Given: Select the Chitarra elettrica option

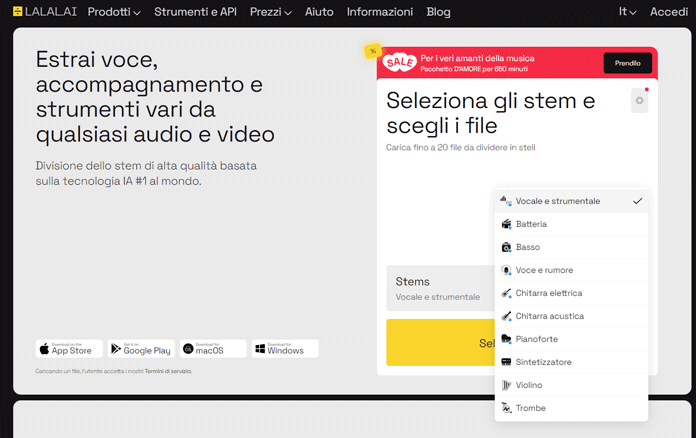Looking at the screenshot, I should [571, 293].
